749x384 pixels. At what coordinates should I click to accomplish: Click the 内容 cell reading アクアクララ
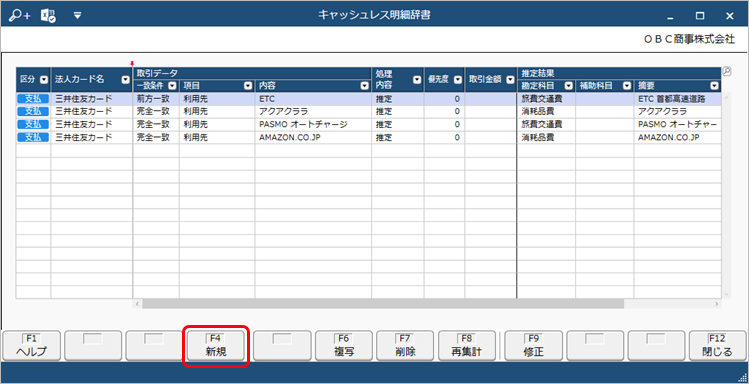313,112
